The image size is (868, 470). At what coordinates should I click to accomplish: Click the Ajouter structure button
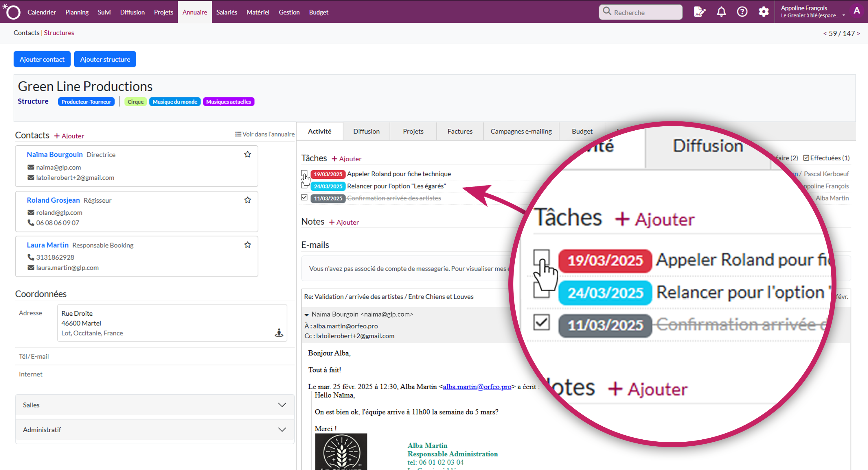[x=105, y=59]
